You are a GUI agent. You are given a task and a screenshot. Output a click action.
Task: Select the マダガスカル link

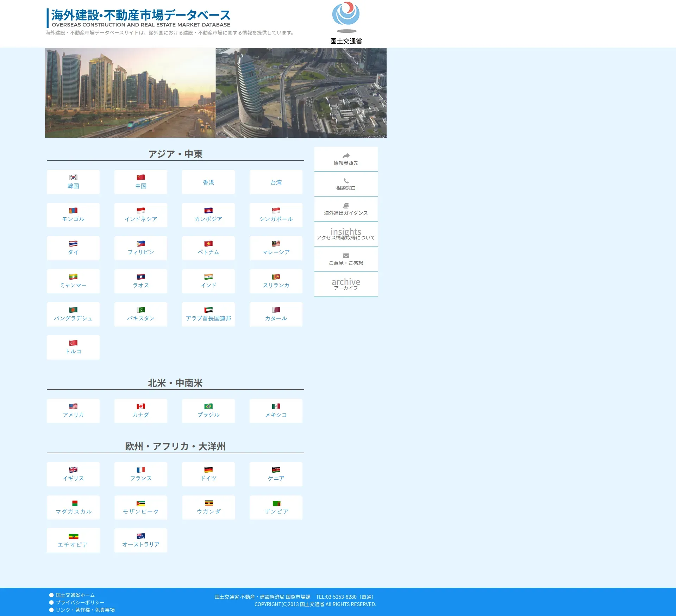point(73,508)
